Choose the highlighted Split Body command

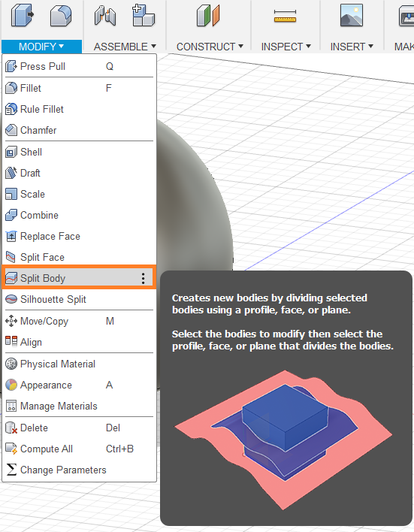tap(79, 278)
